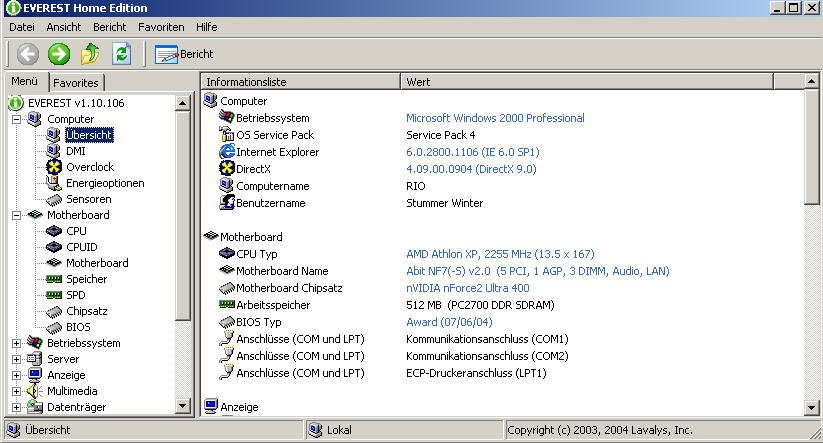823x443 pixels.
Task: Go up one level with folder arrow icon
Action: (90, 54)
